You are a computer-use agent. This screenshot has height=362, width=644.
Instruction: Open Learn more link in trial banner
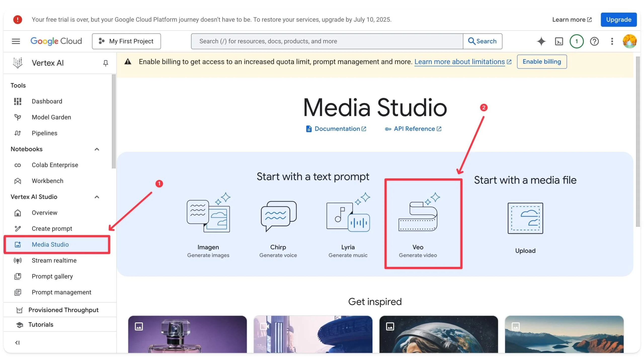(572, 20)
